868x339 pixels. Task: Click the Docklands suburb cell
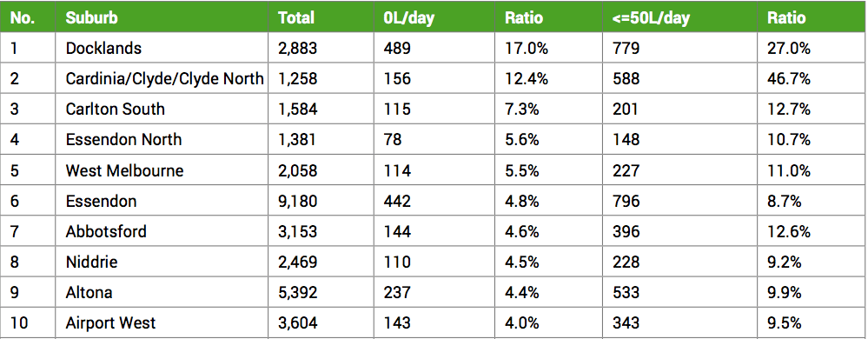(103, 48)
